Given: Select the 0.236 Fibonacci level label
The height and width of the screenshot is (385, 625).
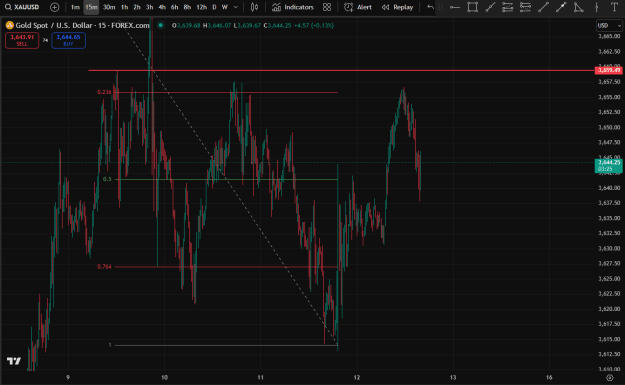Looking at the screenshot, I should click(x=104, y=92).
